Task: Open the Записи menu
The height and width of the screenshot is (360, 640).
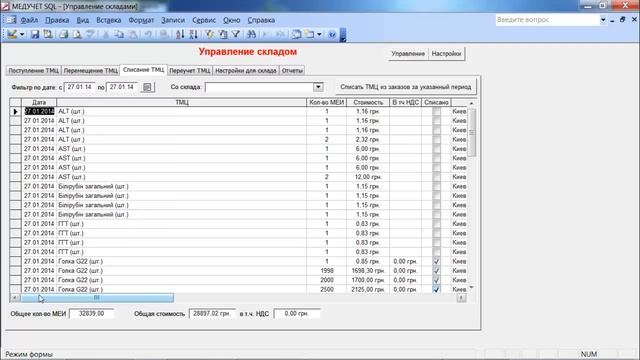Action: click(x=173, y=20)
